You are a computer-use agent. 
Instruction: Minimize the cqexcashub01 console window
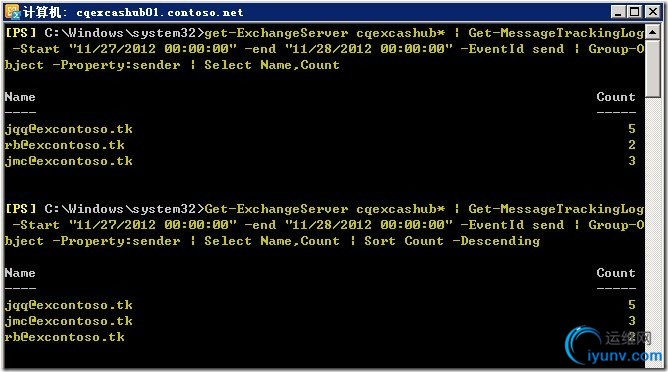(x=618, y=12)
